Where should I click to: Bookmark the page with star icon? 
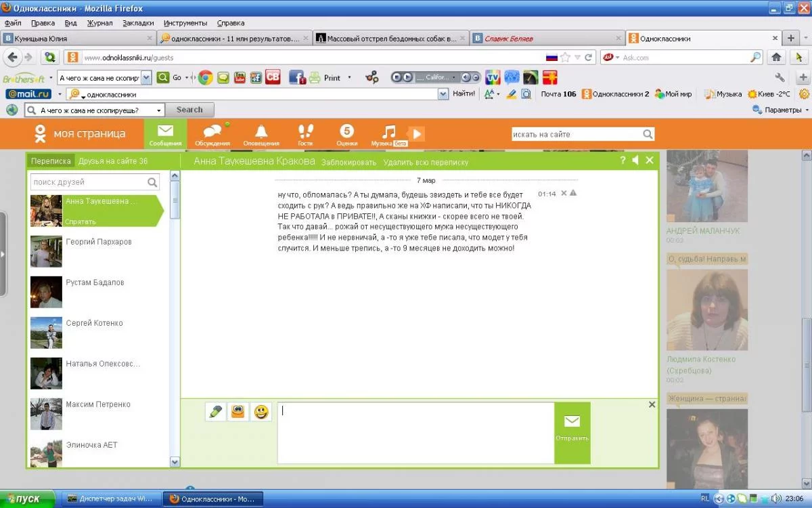566,58
